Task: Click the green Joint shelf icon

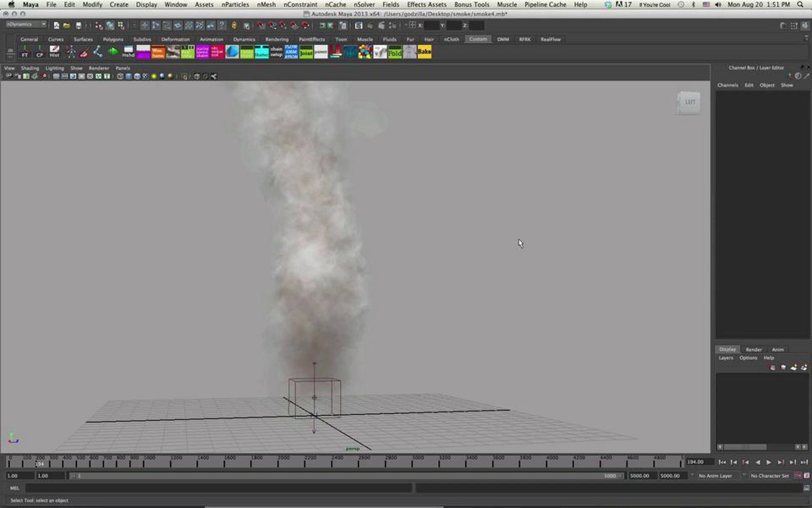Action: point(306,52)
